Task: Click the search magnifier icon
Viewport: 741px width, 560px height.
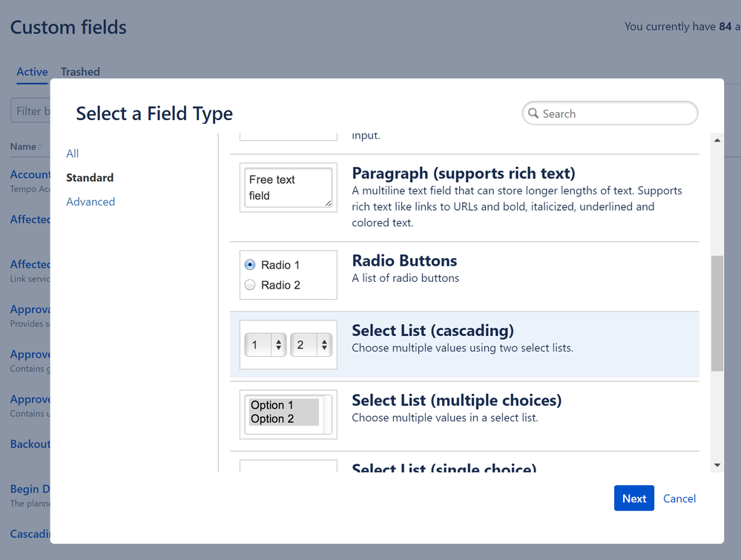Action: pyautogui.click(x=533, y=113)
